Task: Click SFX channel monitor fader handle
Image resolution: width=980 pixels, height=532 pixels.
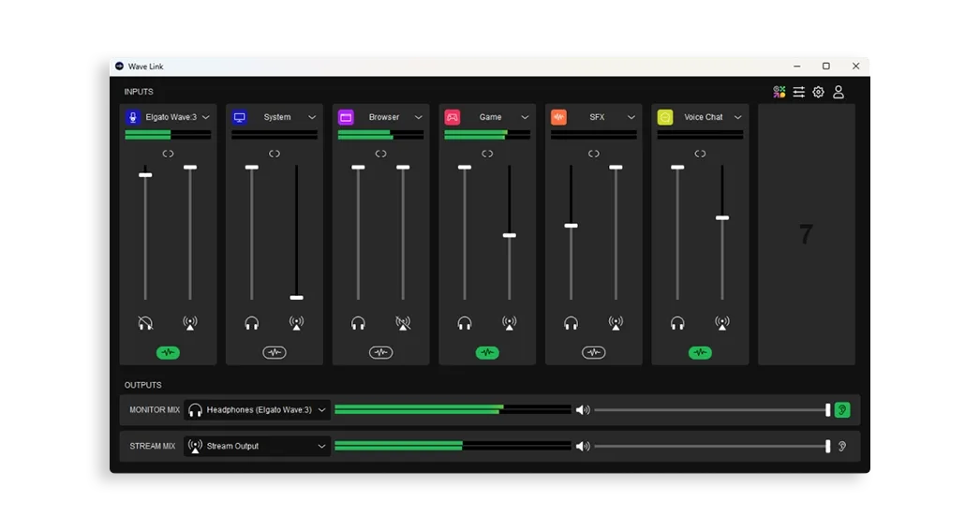Action: (572, 226)
